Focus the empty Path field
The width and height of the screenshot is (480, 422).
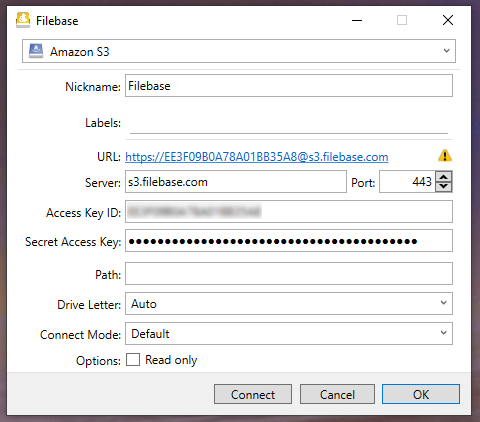pyautogui.click(x=289, y=274)
